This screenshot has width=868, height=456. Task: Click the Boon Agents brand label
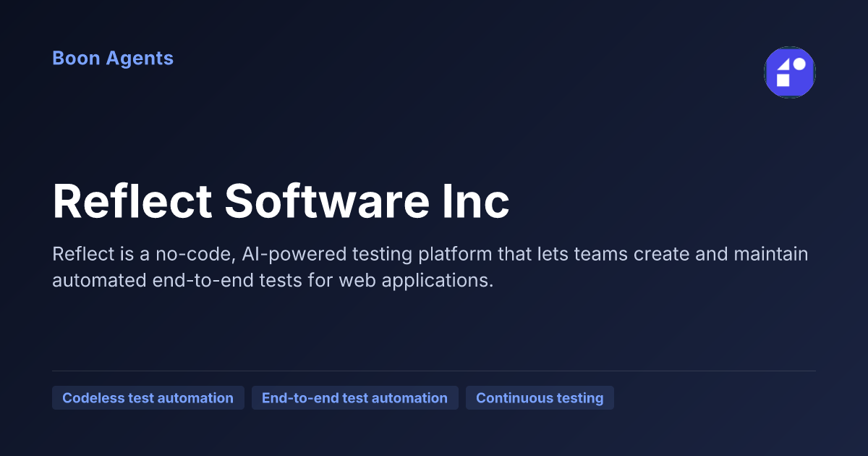(113, 59)
